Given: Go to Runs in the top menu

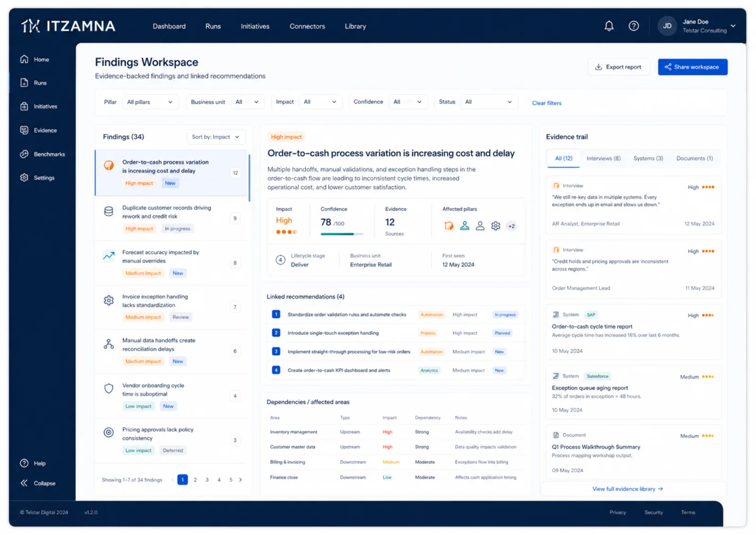Looking at the screenshot, I should pyautogui.click(x=213, y=26).
